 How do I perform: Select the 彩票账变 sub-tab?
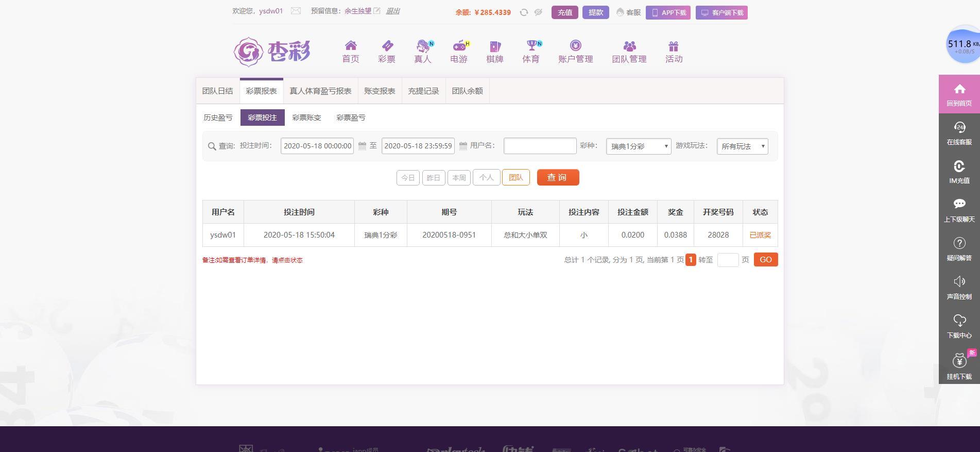[306, 118]
